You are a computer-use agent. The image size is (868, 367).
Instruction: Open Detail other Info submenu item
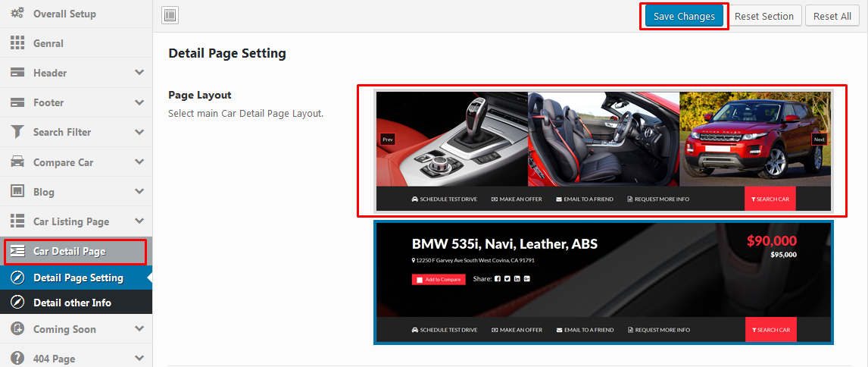(x=76, y=303)
